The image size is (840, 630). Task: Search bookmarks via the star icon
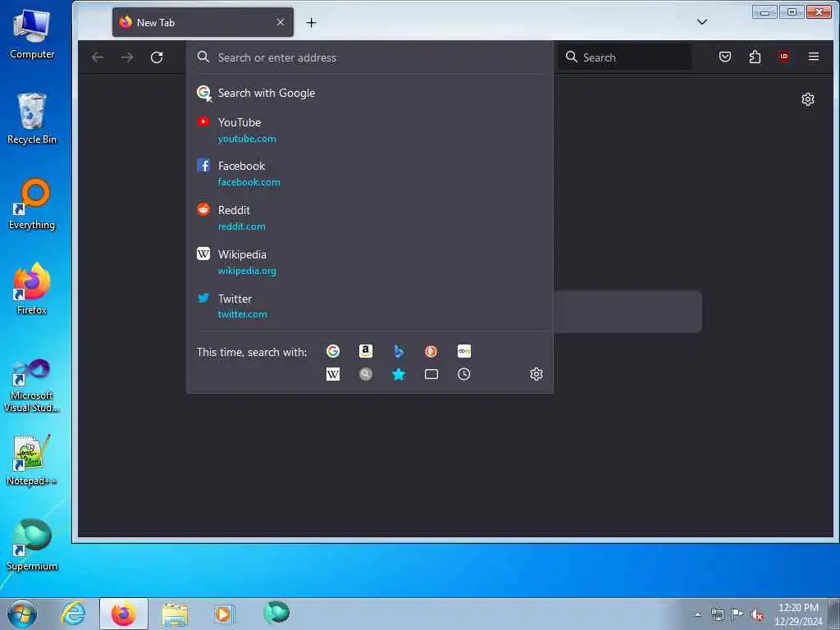tap(399, 374)
